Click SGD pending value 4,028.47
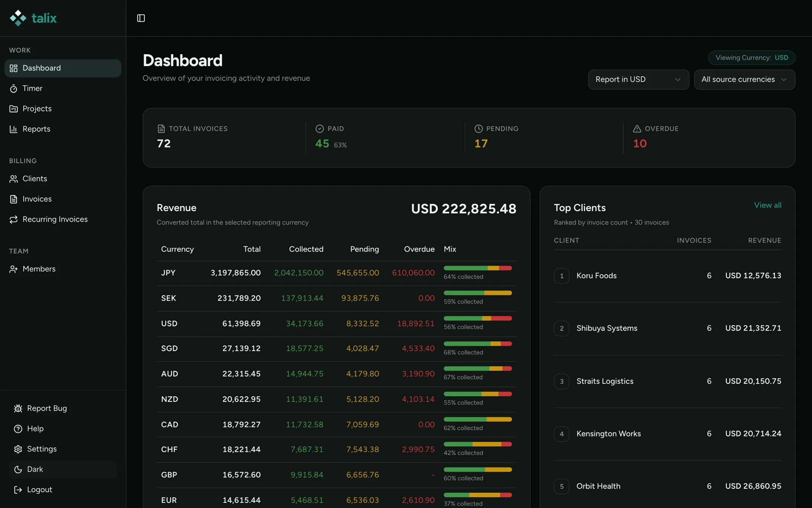 pos(362,348)
